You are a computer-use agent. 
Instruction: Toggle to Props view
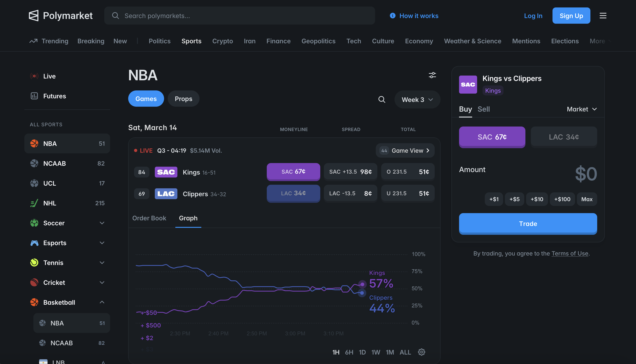tap(183, 99)
